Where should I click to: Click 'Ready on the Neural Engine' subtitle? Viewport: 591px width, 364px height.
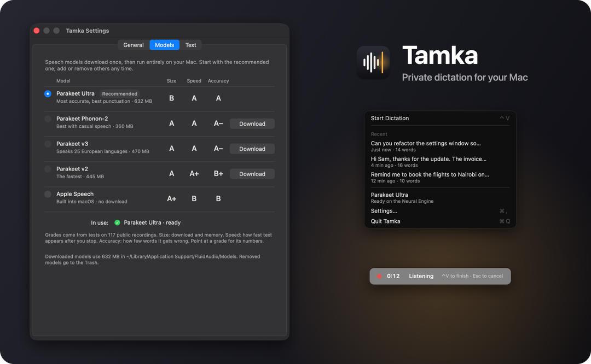coord(402,201)
